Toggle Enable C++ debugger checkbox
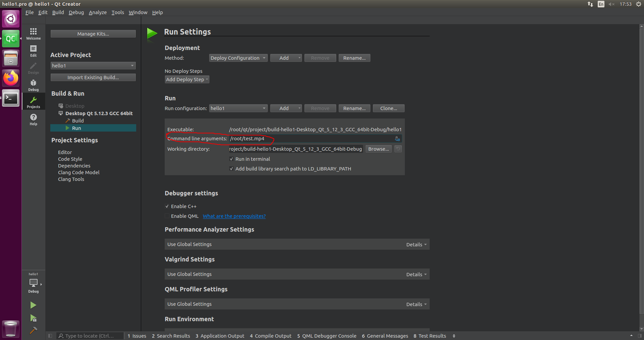 tap(167, 206)
